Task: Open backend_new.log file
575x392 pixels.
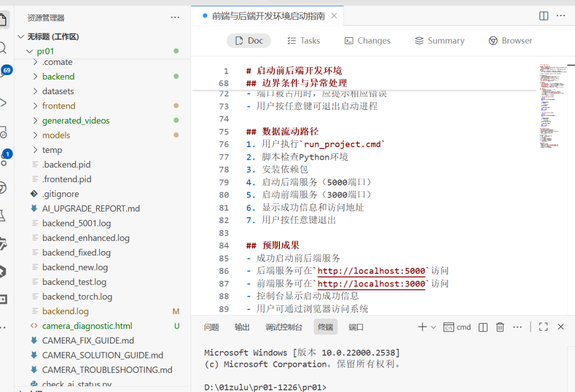Action: coord(103,267)
